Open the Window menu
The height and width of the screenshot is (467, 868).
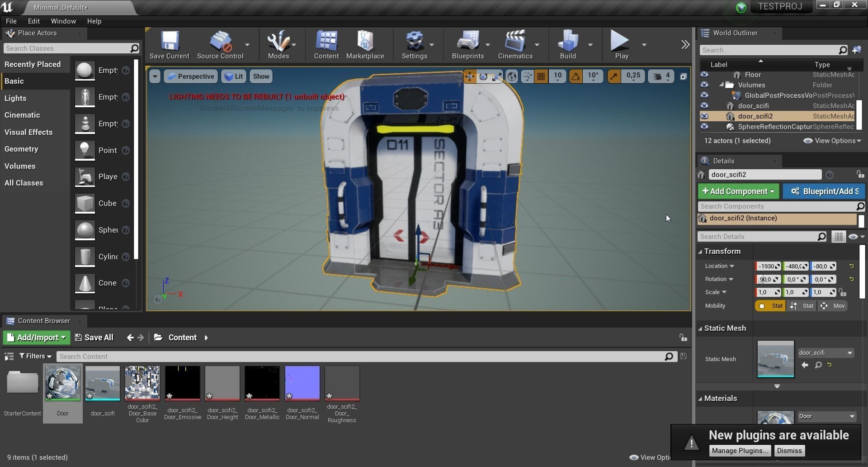pyautogui.click(x=63, y=21)
